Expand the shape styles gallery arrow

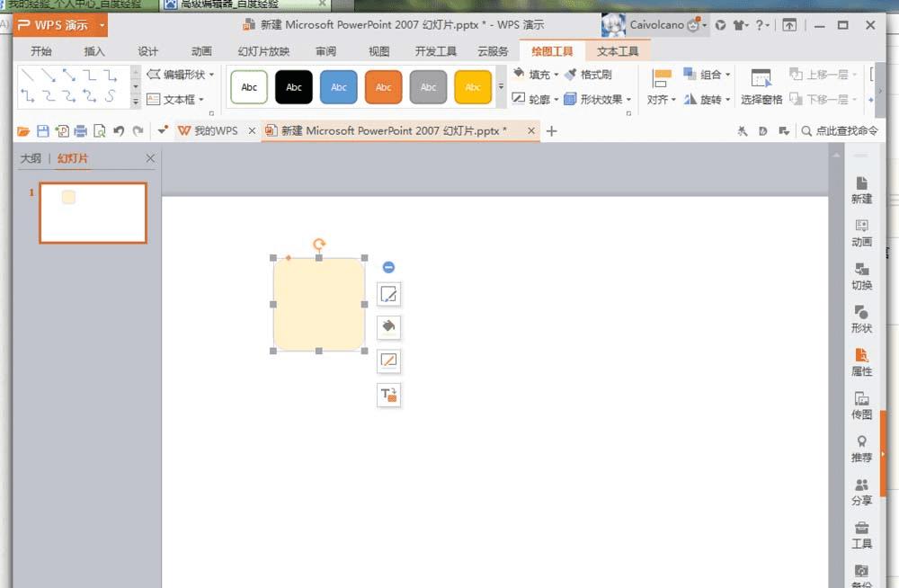pyautogui.click(x=501, y=86)
